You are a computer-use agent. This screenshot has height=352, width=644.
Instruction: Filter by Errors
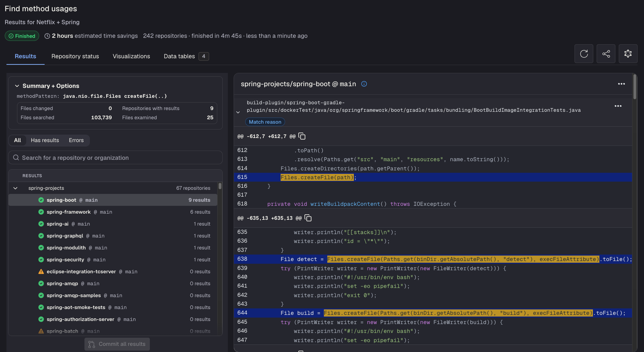pos(76,140)
